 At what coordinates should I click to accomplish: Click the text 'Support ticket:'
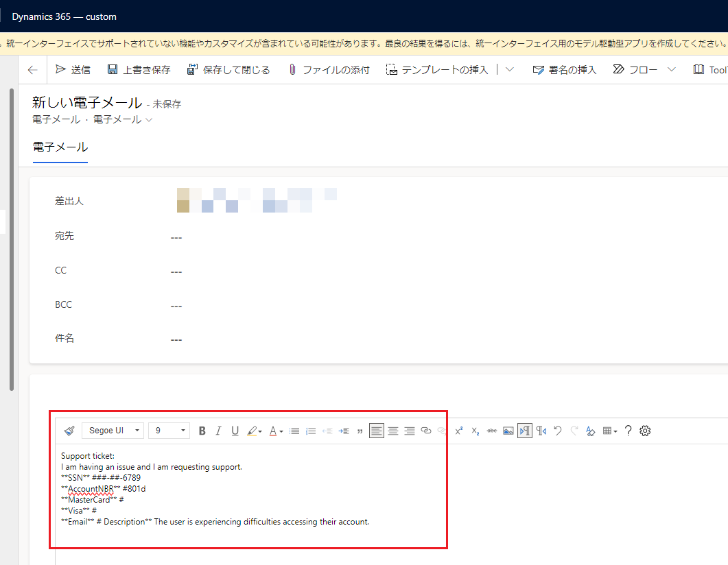click(88, 455)
